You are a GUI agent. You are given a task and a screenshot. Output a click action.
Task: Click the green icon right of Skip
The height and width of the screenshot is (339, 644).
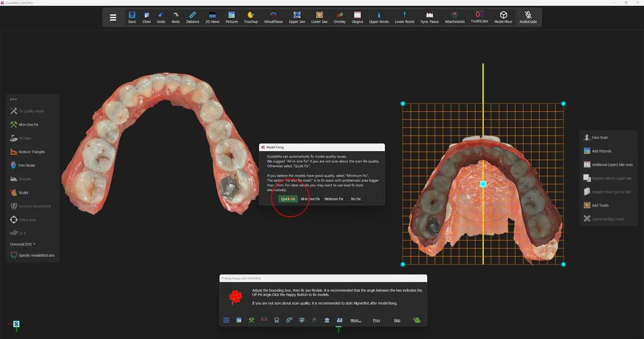[417, 320]
